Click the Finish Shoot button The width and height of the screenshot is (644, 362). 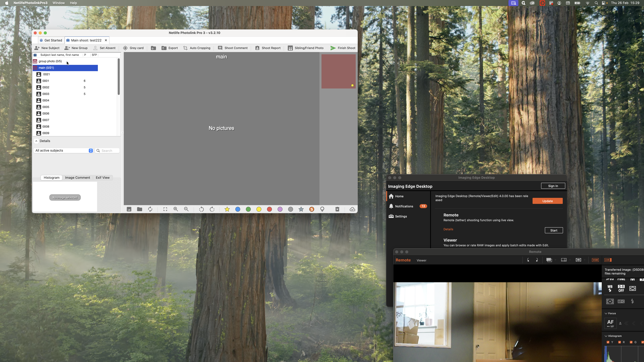343,48
